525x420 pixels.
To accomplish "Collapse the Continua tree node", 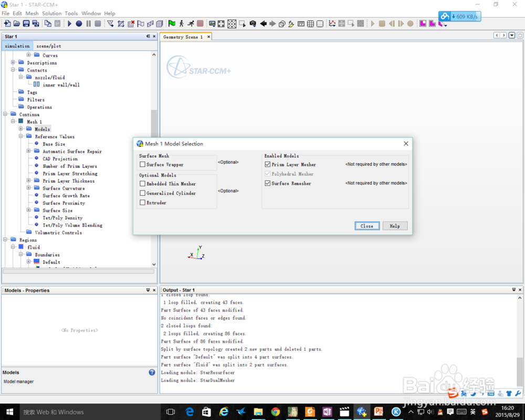I will point(5,114).
